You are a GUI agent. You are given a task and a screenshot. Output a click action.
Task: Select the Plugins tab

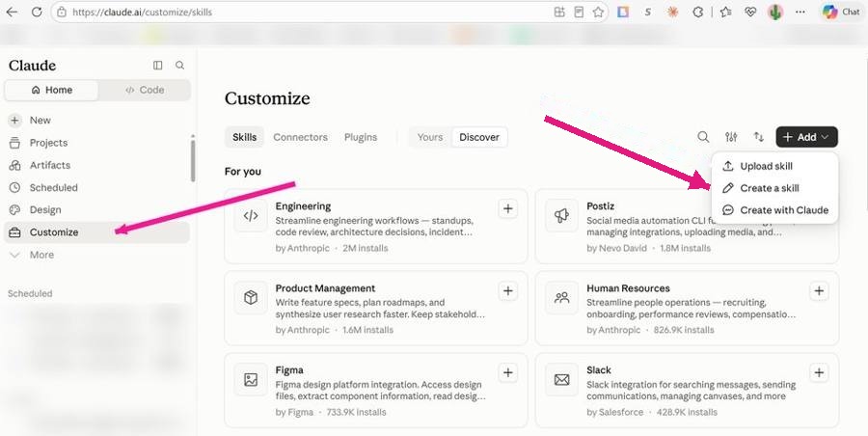click(x=361, y=137)
